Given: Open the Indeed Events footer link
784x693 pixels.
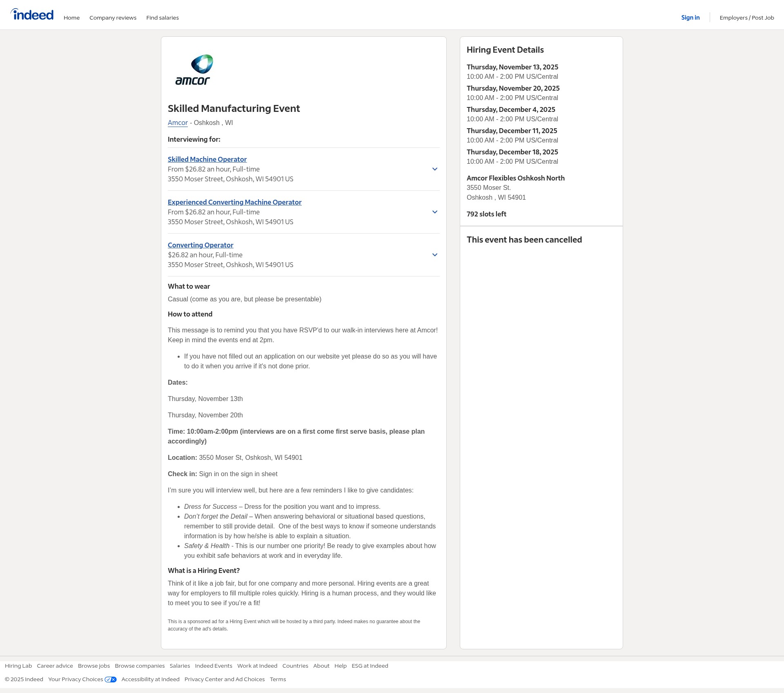Looking at the screenshot, I should tap(214, 666).
